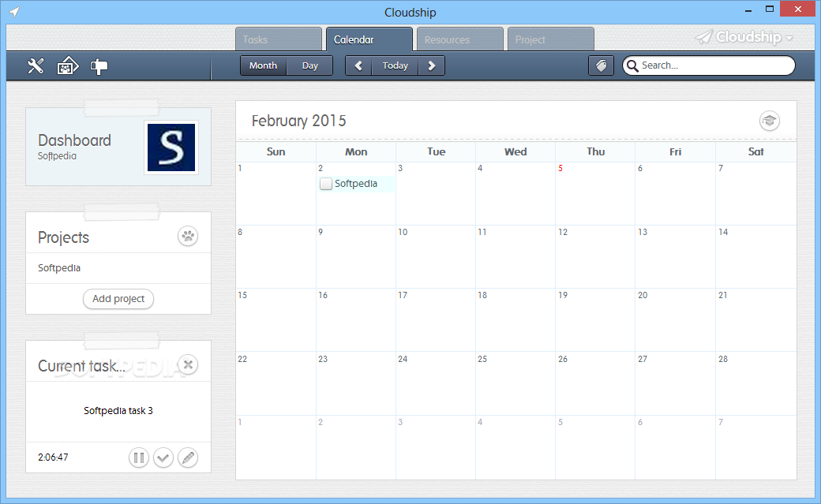Click the picture tag icon in toolbar
Screen dimensions: 821x504
[x=68, y=66]
